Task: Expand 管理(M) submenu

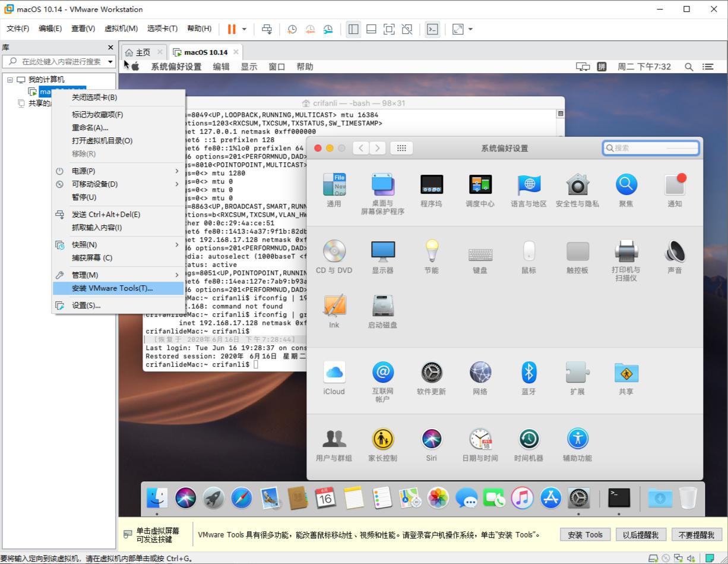Action: click(x=118, y=275)
